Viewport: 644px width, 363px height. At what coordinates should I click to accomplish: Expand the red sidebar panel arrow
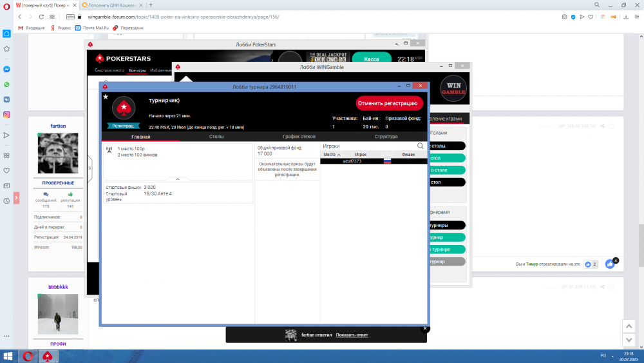click(x=17, y=198)
